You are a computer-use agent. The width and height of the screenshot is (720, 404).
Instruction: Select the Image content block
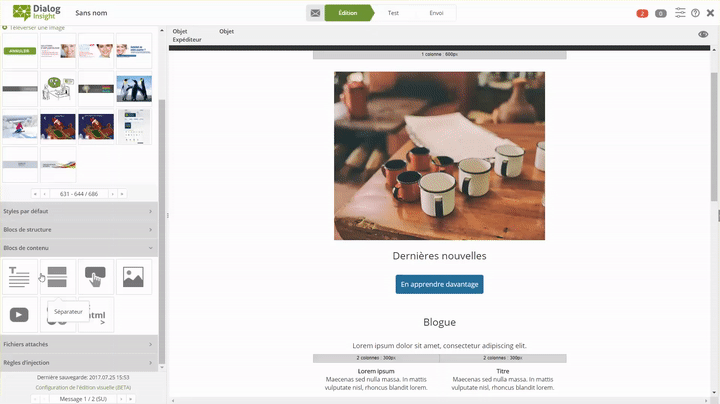pyautogui.click(x=134, y=277)
